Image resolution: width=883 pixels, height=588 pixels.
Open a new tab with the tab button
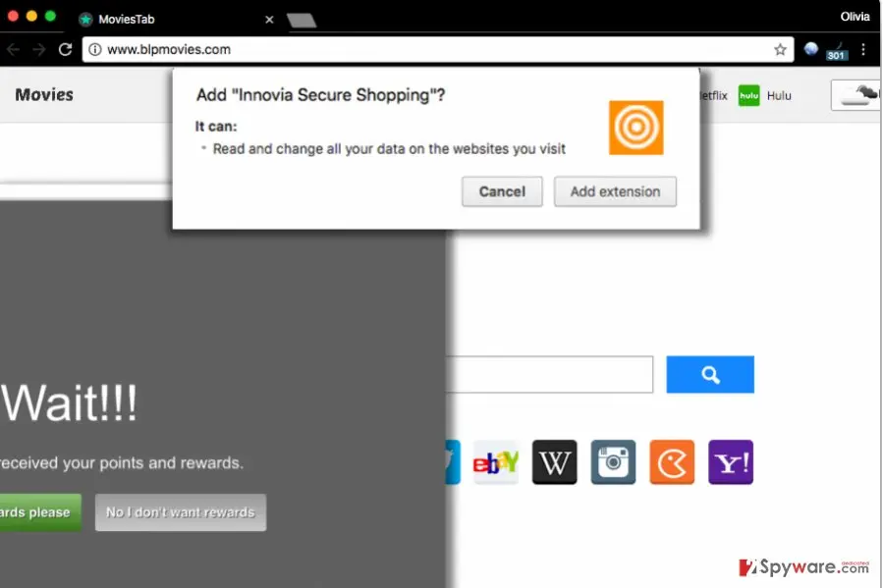[302, 21]
